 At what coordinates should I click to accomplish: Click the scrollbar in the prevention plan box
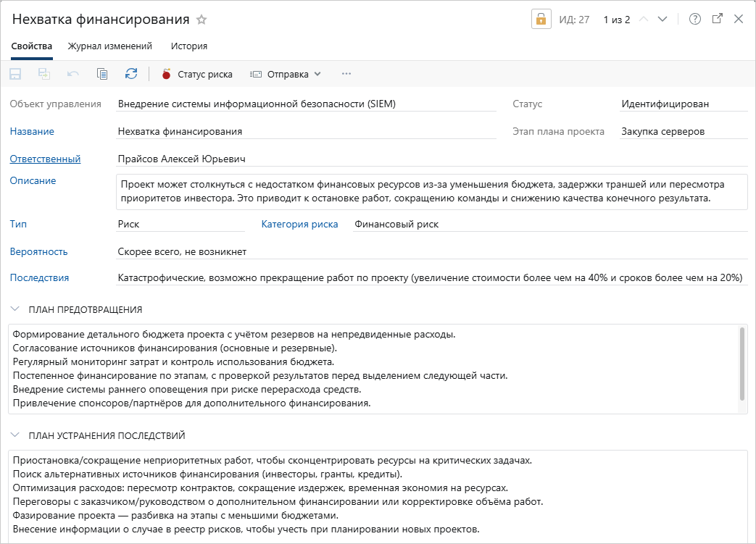742,362
